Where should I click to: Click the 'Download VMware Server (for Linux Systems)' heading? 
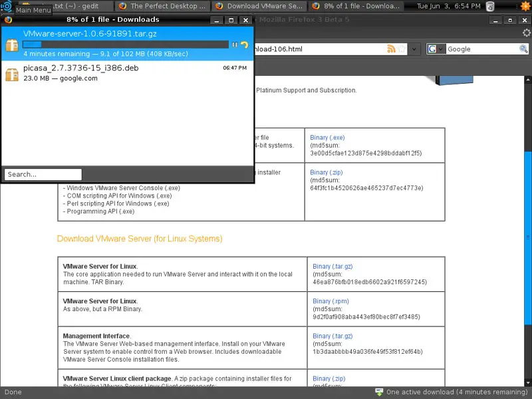(x=140, y=239)
